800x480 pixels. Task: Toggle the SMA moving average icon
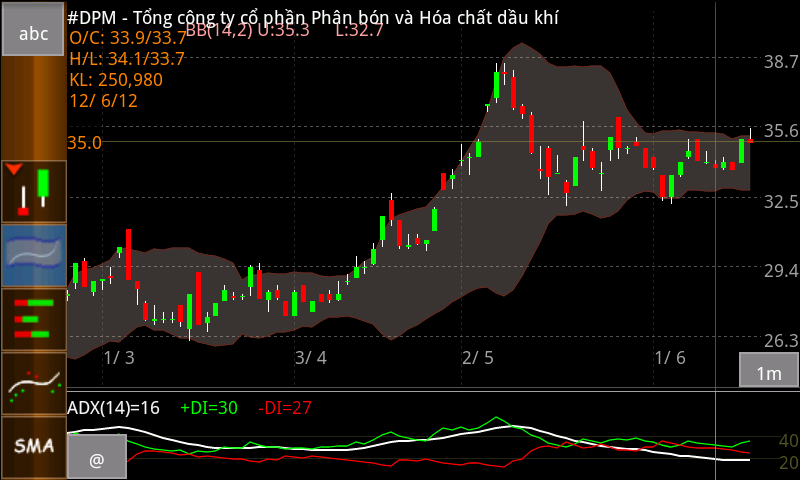click(x=33, y=446)
